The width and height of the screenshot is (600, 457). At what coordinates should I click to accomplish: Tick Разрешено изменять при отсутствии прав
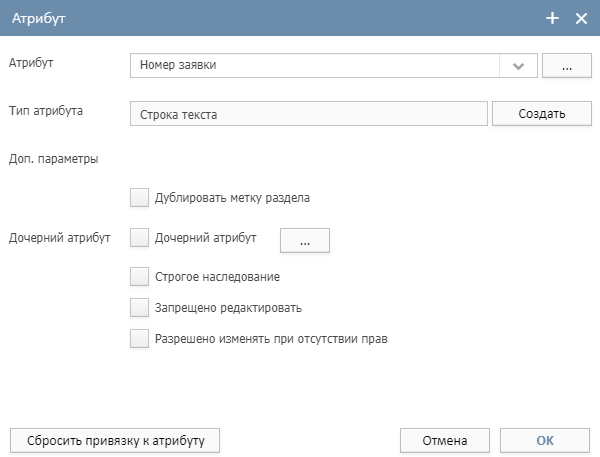tap(139, 339)
